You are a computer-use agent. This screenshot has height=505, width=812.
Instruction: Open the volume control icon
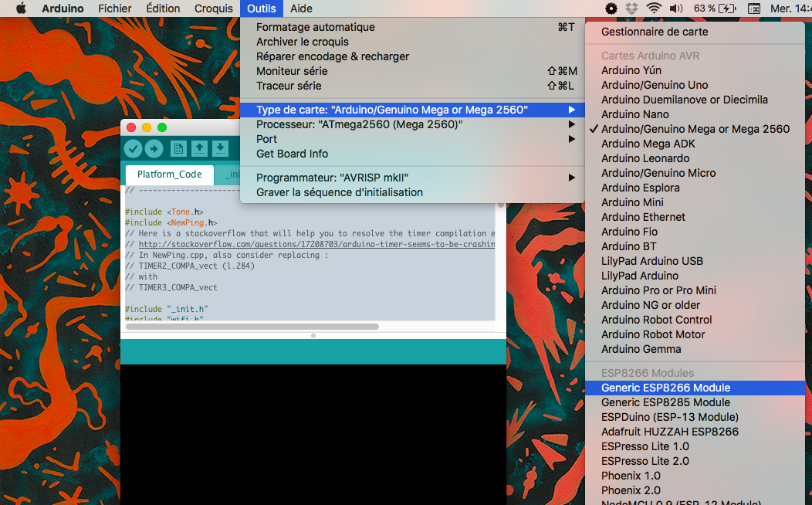tap(676, 8)
